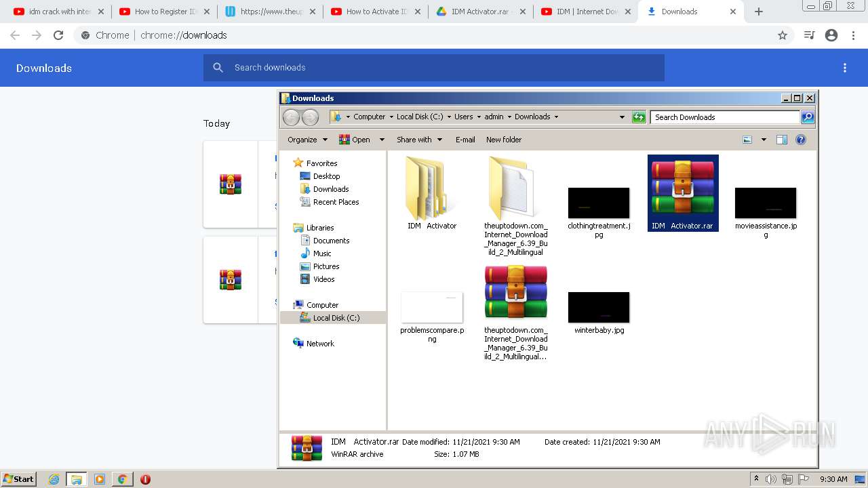This screenshot has height=488, width=868.
Task: Select Downloads in the navigation pane
Action: [331, 189]
